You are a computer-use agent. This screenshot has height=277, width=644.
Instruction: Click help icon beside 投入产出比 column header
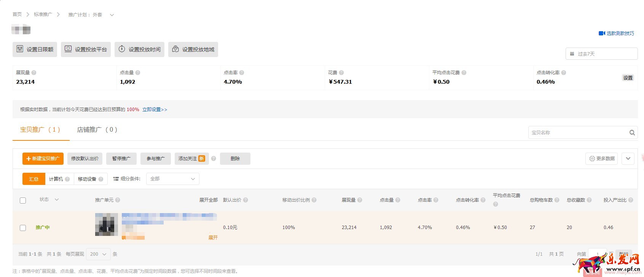pos(631,200)
